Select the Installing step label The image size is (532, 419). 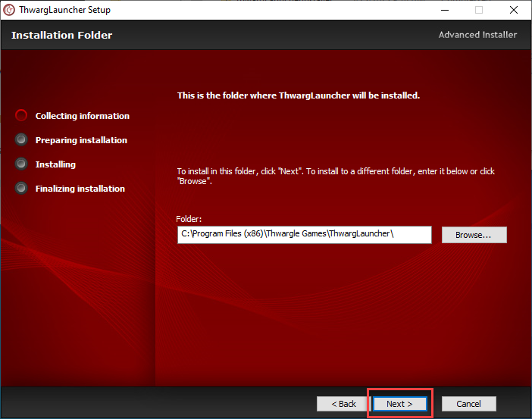pos(55,164)
